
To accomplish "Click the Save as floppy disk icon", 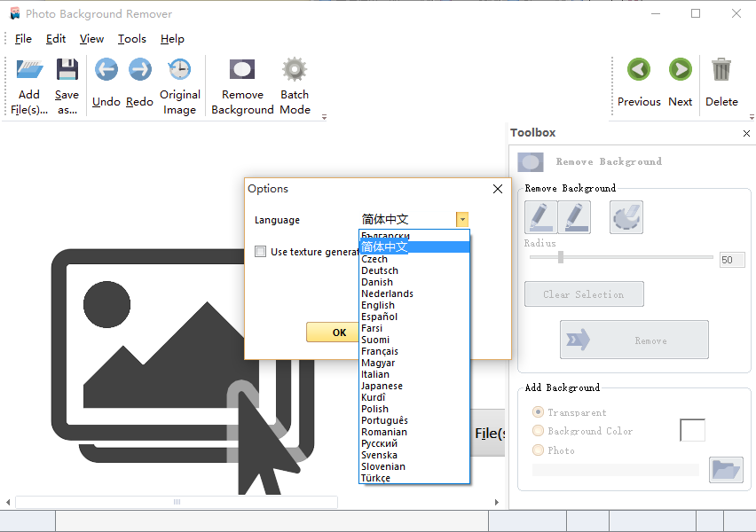I will (67, 70).
